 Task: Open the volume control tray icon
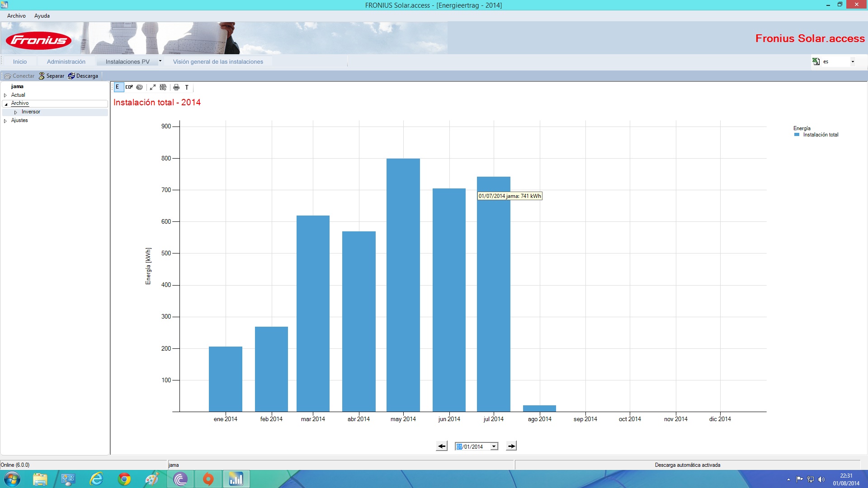tap(821, 479)
